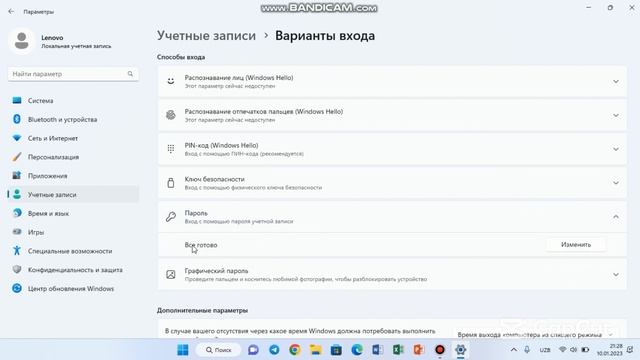
Task: Open the Wi-Fi network tray icon
Action: click(x=563, y=350)
